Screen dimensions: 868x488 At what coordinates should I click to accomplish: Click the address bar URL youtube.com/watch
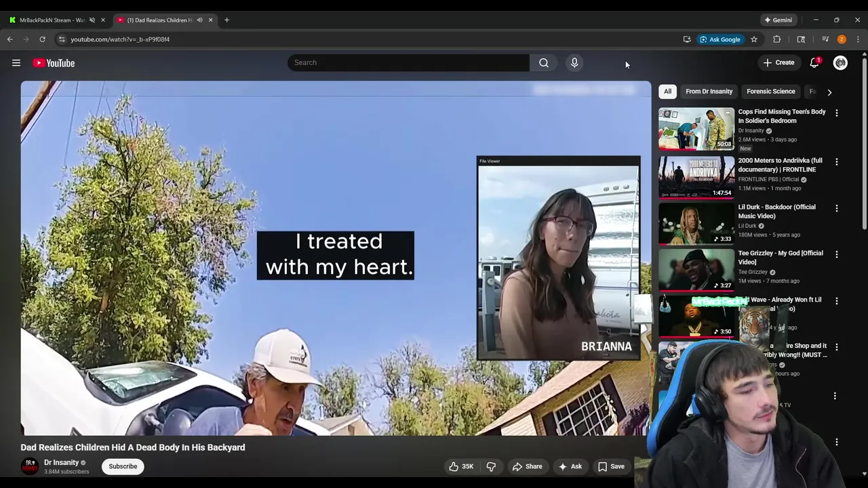[120, 39]
